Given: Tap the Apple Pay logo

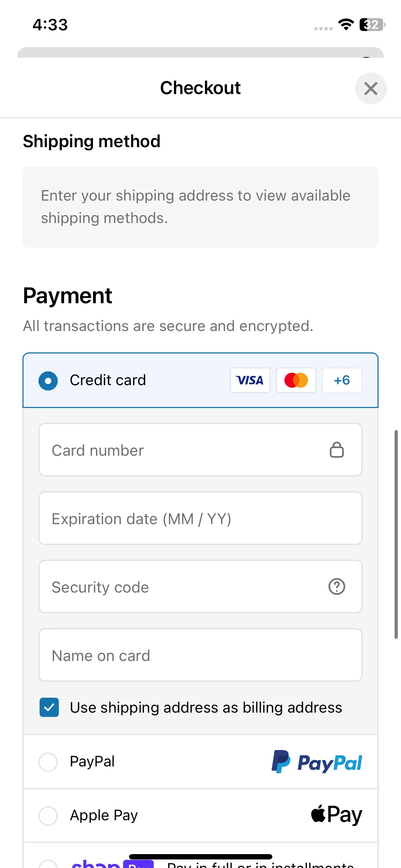Looking at the screenshot, I should pos(336,815).
